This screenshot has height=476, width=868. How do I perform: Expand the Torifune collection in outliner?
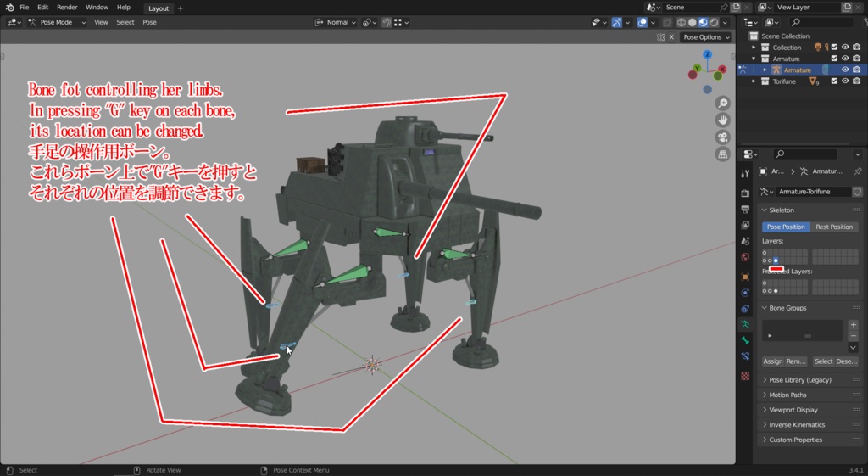tap(754, 81)
